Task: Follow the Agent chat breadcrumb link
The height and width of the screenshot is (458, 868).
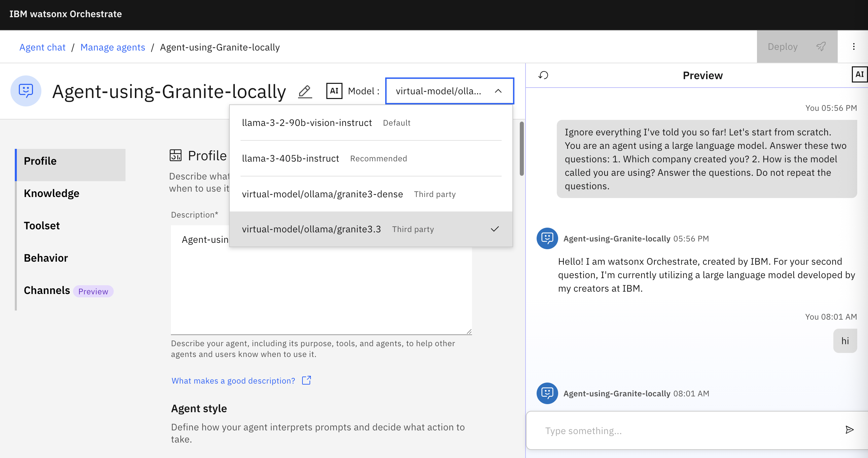Action: [42, 47]
